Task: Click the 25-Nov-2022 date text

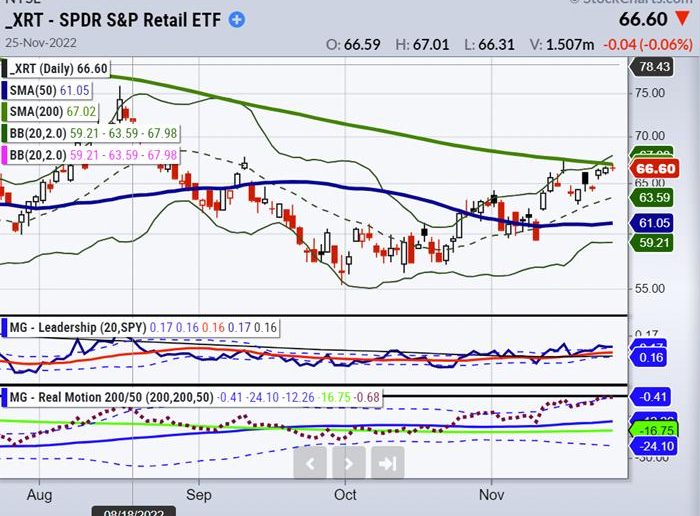Action: point(41,43)
